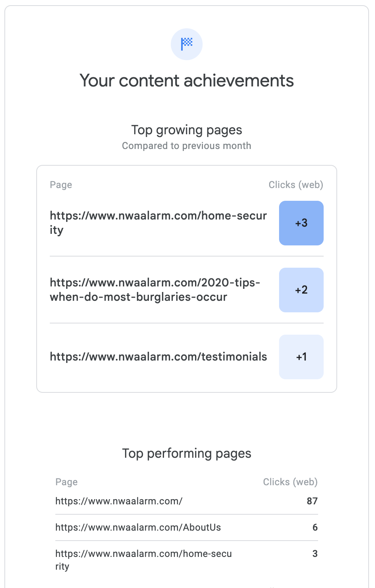Click the +3 clicks badge
This screenshot has width=375, height=588.
301,223
